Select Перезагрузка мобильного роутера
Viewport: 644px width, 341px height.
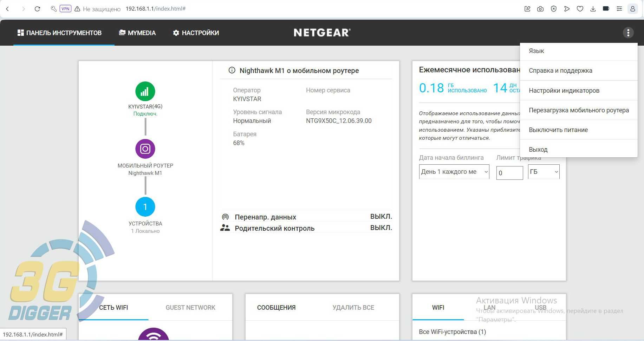click(x=579, y=110)
